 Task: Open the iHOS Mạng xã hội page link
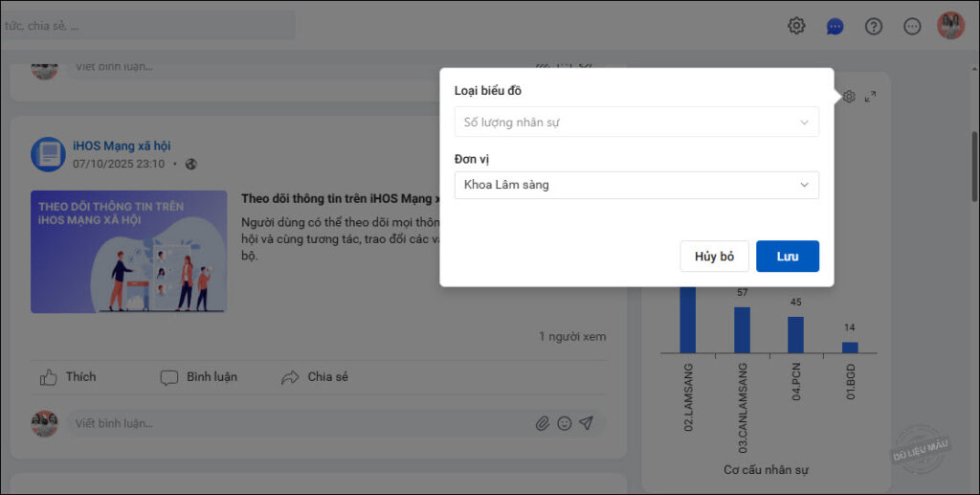[122, 146]
